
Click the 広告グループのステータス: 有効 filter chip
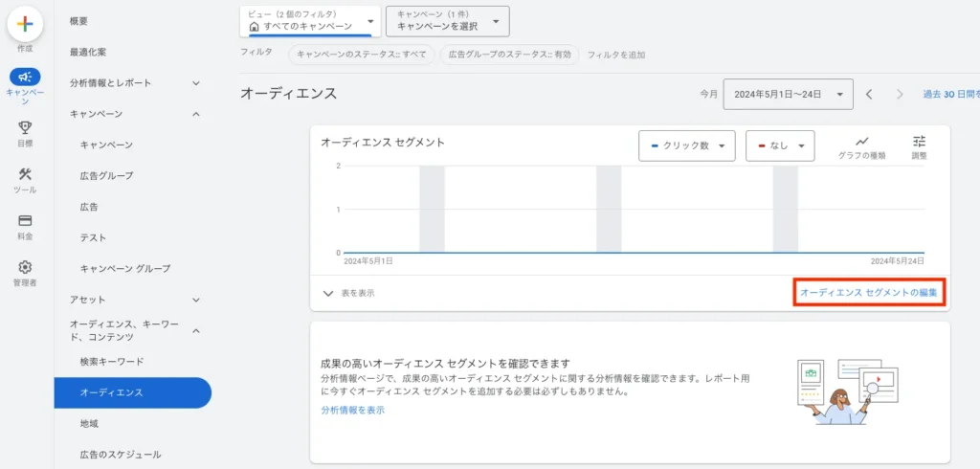[x=509, y=55]
